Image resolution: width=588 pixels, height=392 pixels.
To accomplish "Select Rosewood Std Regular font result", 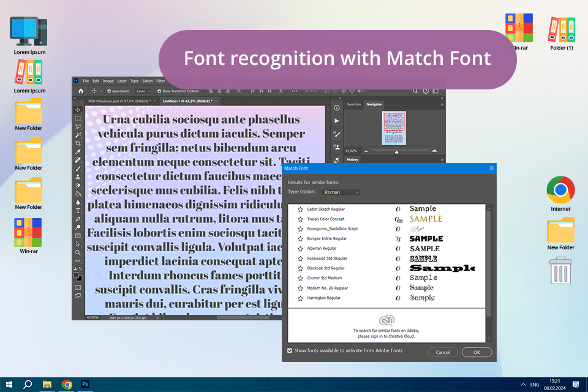I will tap(386, 258).
